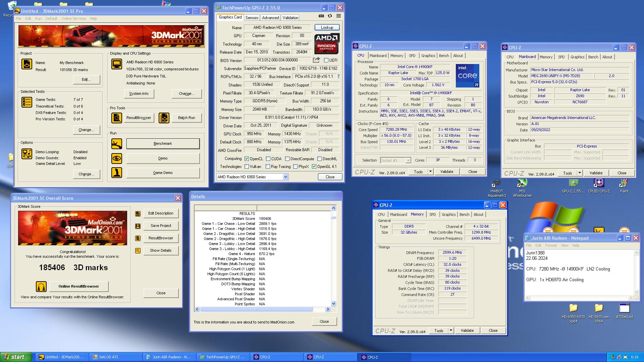The image size is (644, 362).
Task: Open the Validation tab in GPU-Z
Action: (290, 18)
